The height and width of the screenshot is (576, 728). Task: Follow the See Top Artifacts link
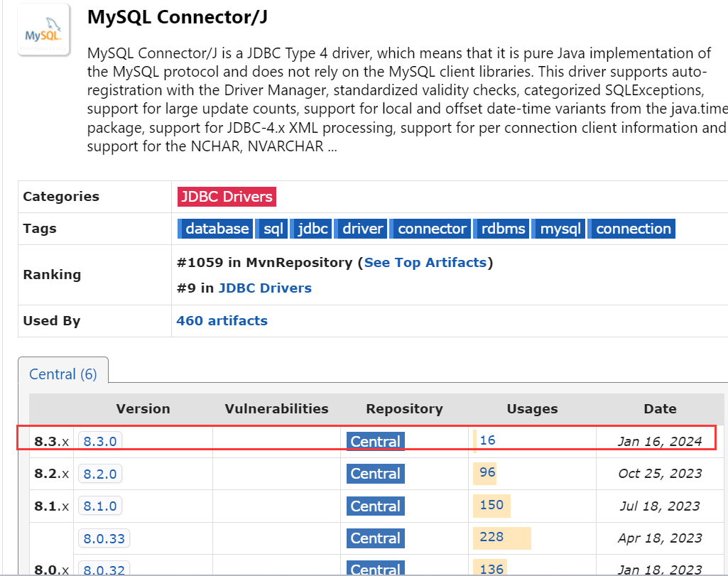(x=425, y=263)
